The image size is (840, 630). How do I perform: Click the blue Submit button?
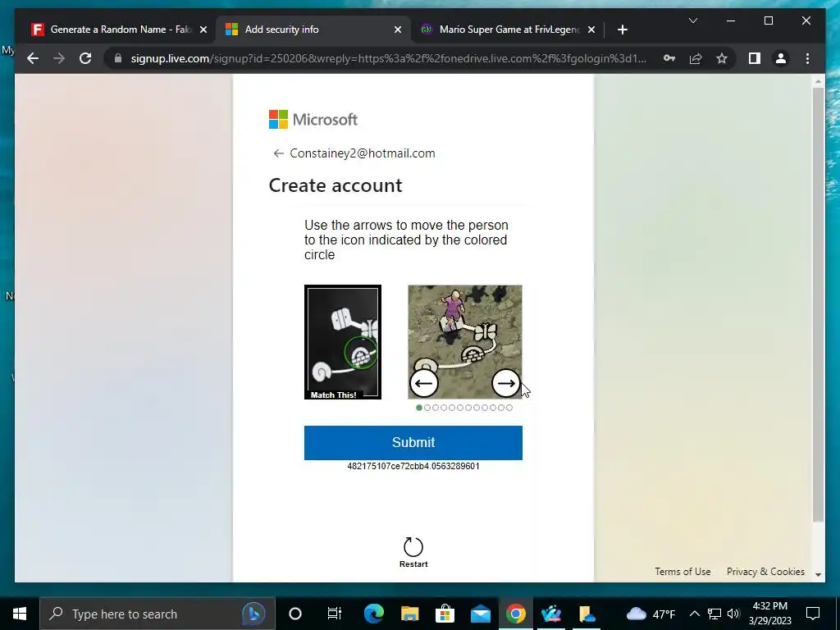click(413, 442)
